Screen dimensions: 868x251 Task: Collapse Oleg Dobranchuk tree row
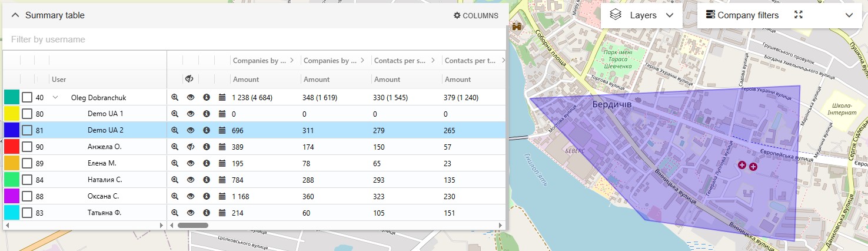click(x=56, y=98)
